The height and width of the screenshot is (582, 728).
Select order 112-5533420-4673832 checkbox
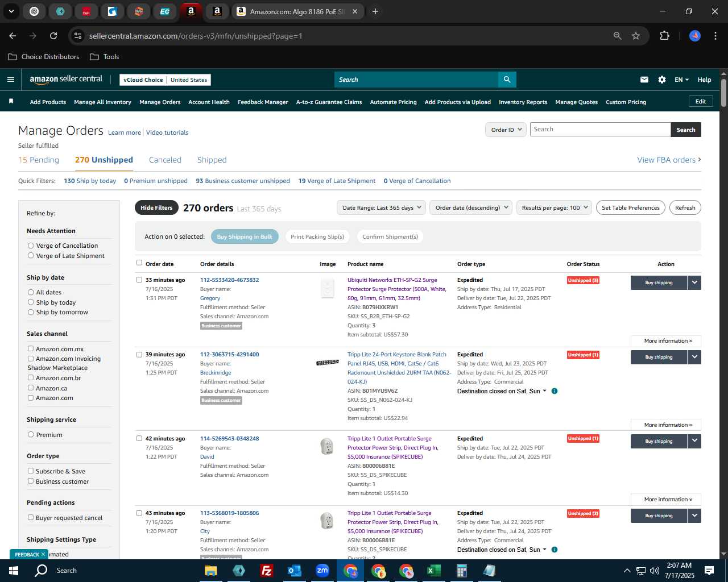tap(139, 280)
